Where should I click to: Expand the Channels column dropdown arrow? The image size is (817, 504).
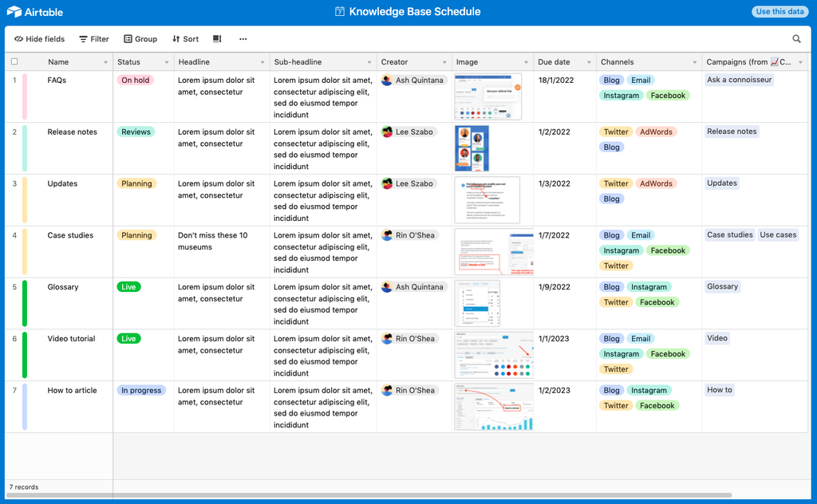(695, 62)
